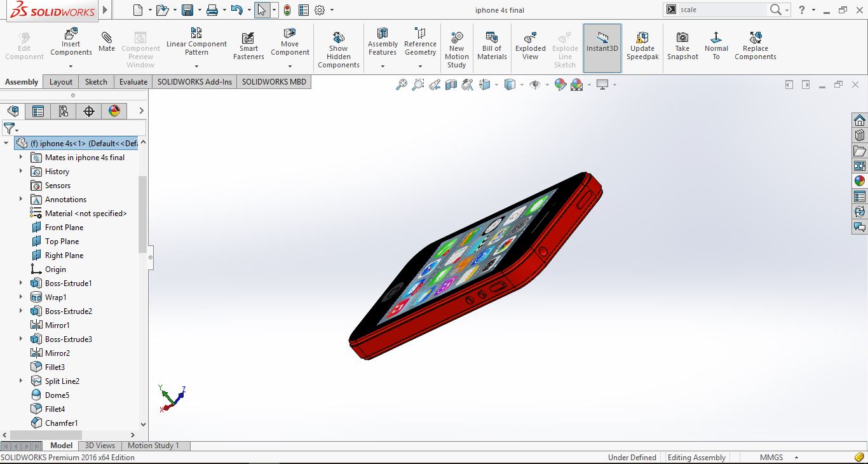This screenshot has width=868, height=464.
Task: Switch to the Sketch tab
Action: 96,81
